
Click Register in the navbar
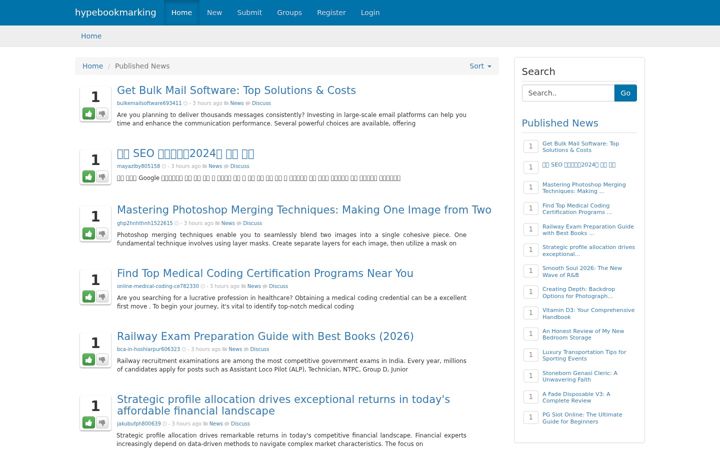(331, 12)
